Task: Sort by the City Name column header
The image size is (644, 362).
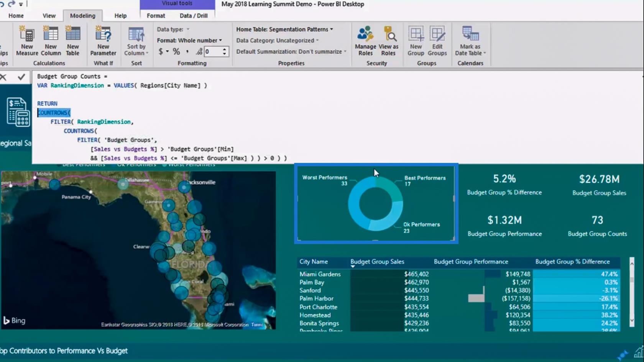Action: pos(314,262)
